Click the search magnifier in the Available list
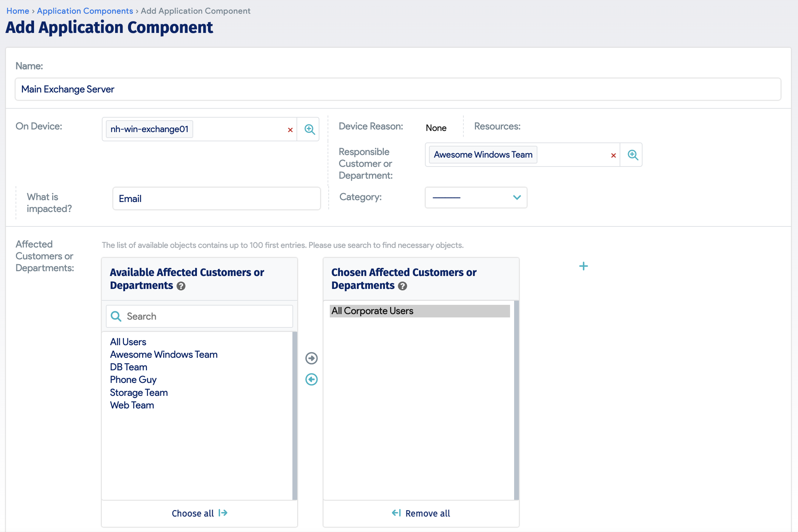 pyautogui.click(x=116, y=316)
